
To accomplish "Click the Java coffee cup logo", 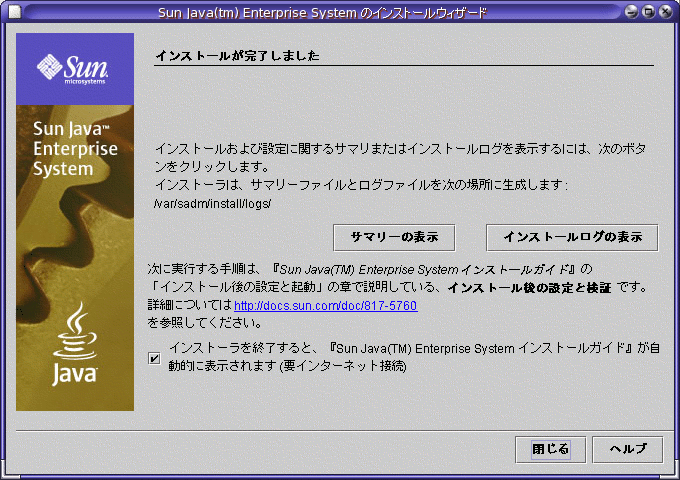I will (x=75, y=344).
